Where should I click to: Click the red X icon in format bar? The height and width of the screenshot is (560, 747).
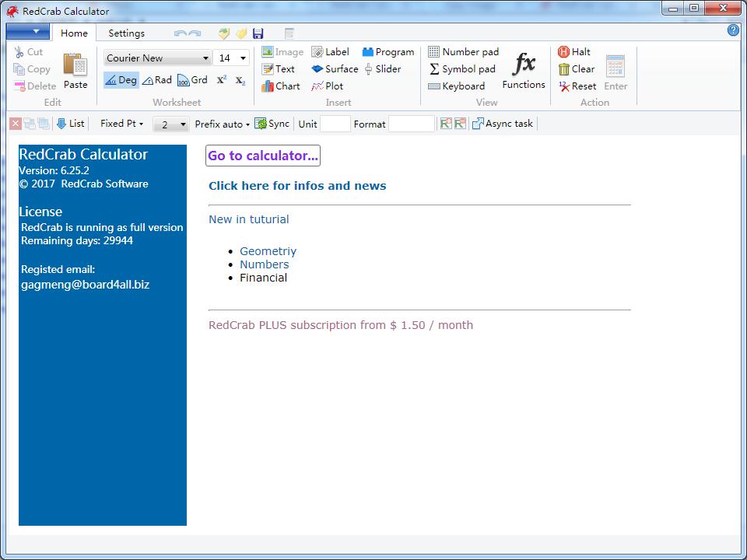[16, 124]
